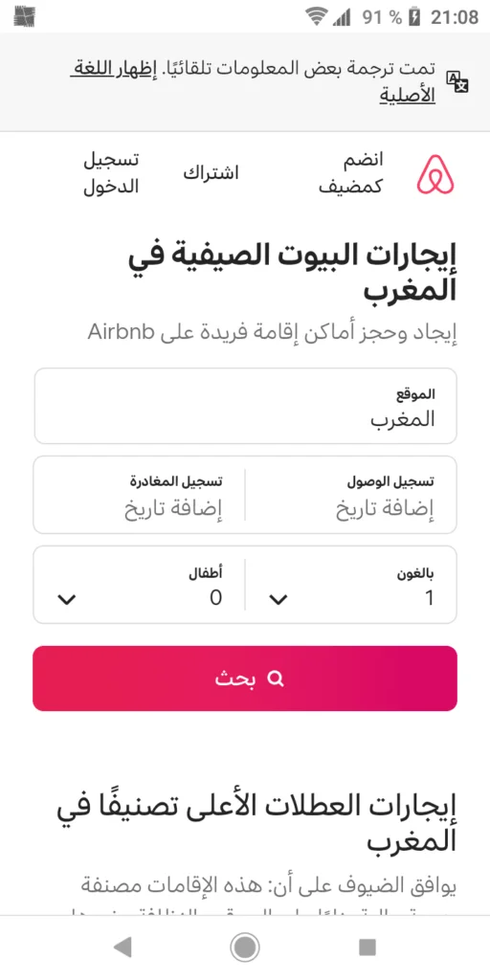Click the pink بحث search button
The image size is (490, 980).
245,679
